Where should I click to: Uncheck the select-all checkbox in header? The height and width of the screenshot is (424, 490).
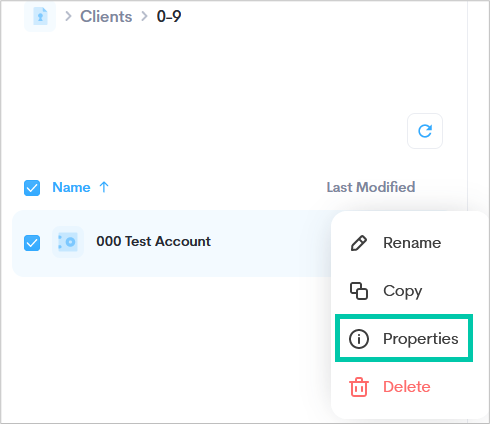(x=32, y=188)
